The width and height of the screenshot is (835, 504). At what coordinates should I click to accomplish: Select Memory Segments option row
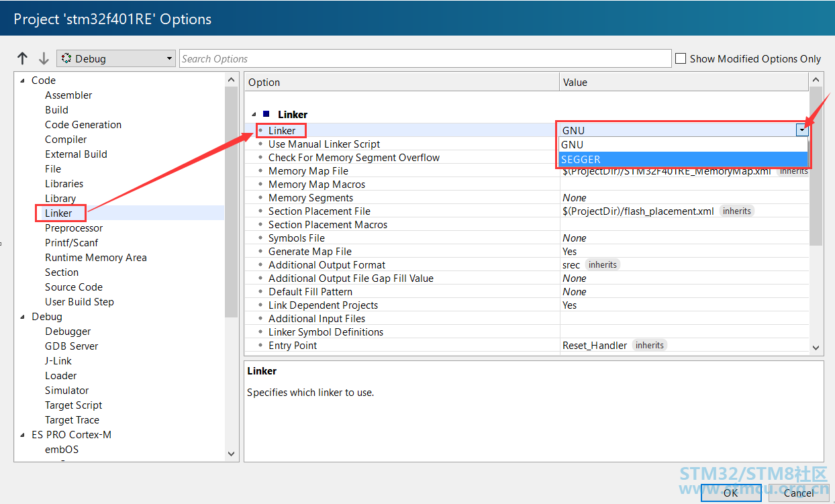311,198
